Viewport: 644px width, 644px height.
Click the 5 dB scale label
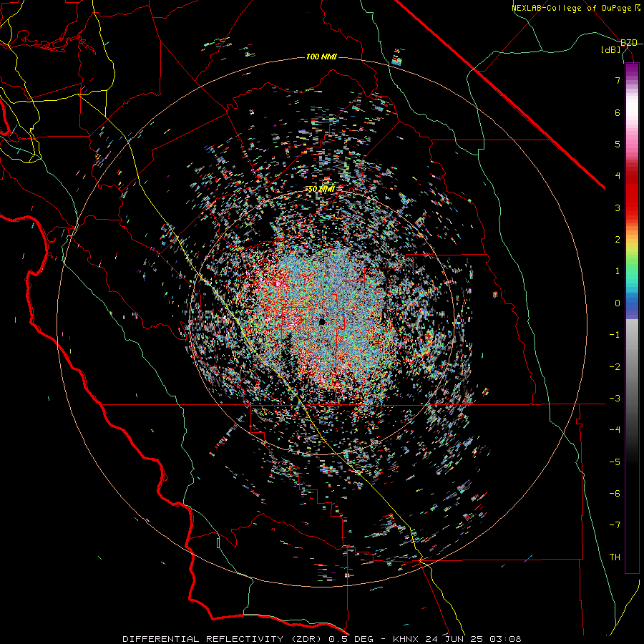618,144
